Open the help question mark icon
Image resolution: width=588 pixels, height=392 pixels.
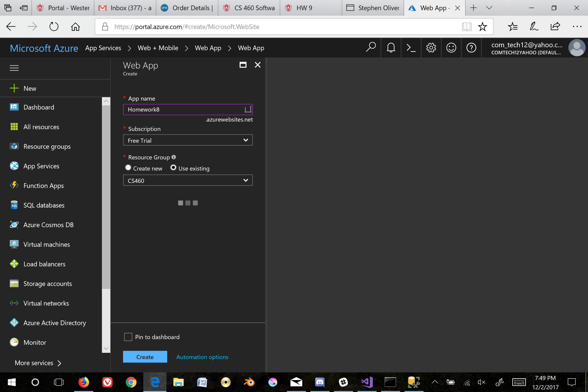[x=471, y=47]
